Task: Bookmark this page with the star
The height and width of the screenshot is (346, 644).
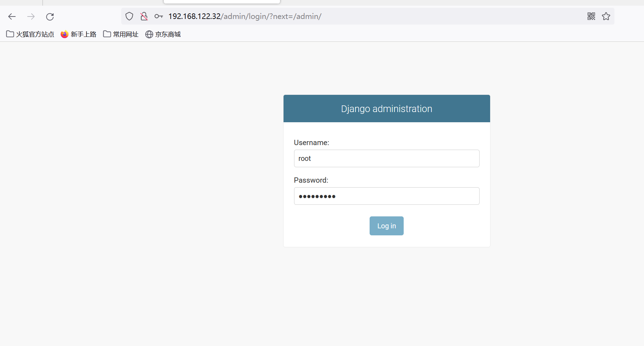Action: coord(606,16)
